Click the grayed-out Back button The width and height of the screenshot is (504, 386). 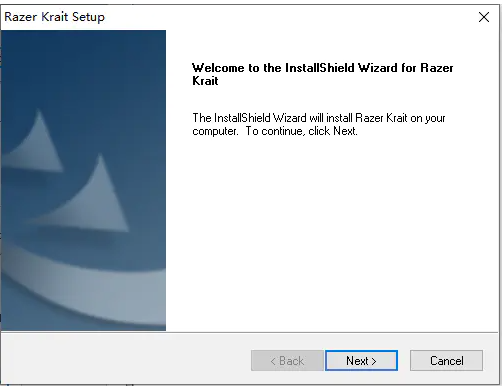point(287,360)
